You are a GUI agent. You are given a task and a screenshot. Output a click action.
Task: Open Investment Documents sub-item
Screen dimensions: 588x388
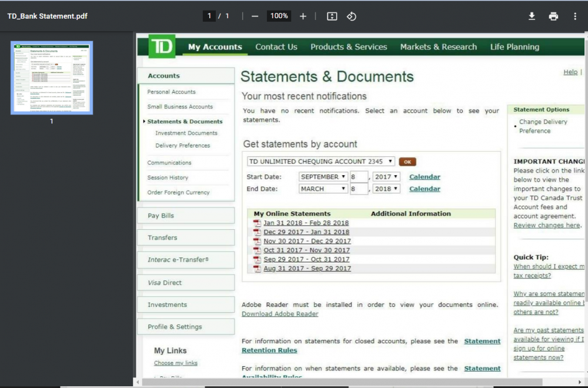tap(186, 133)
